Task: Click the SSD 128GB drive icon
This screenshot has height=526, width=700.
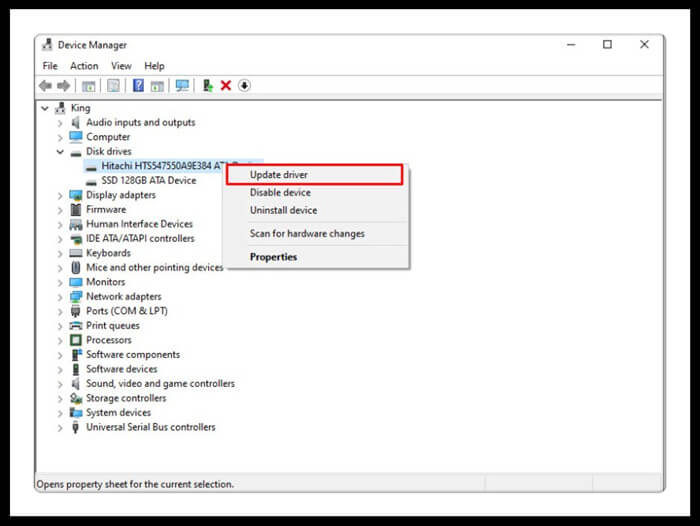Action: tap(91, 181)
